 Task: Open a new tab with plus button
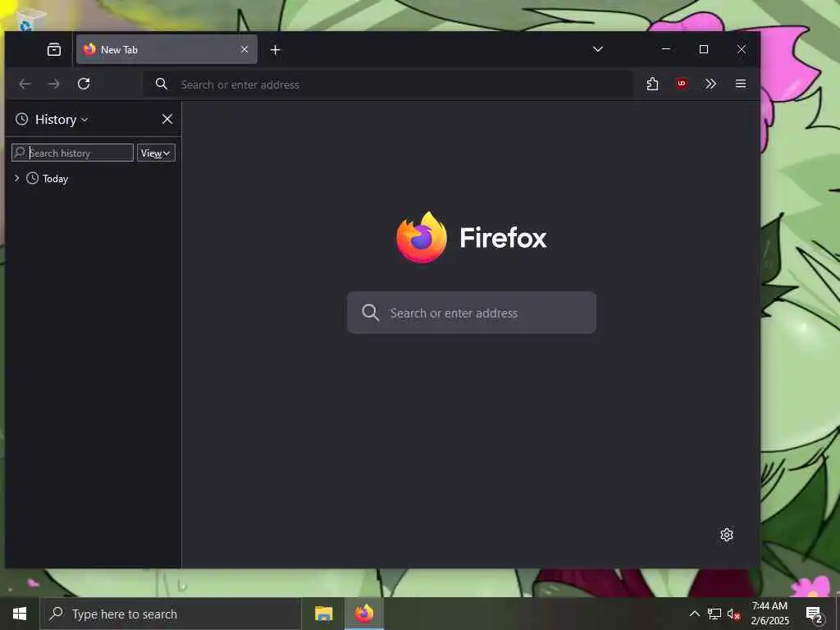(x=276, y=50)
